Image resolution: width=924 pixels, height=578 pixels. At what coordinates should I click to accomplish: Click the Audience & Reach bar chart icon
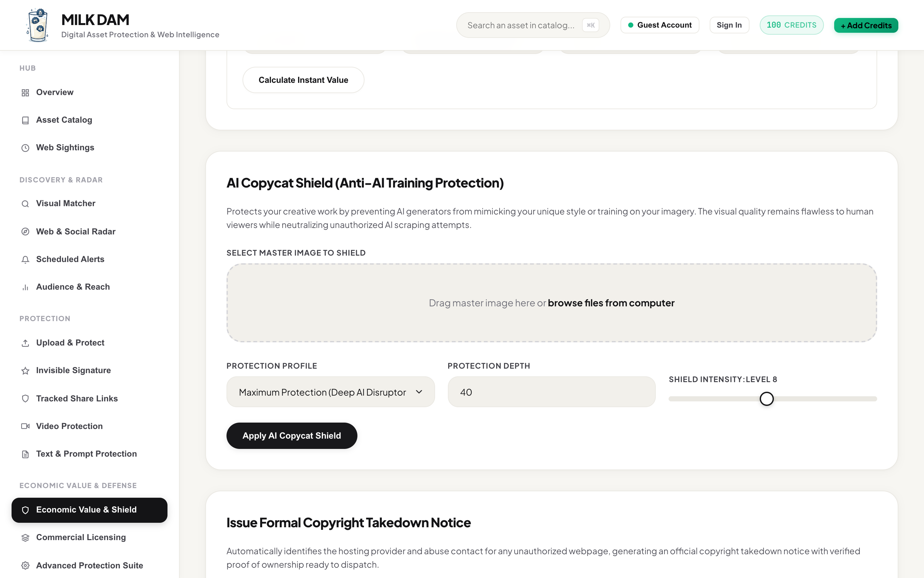25,287
